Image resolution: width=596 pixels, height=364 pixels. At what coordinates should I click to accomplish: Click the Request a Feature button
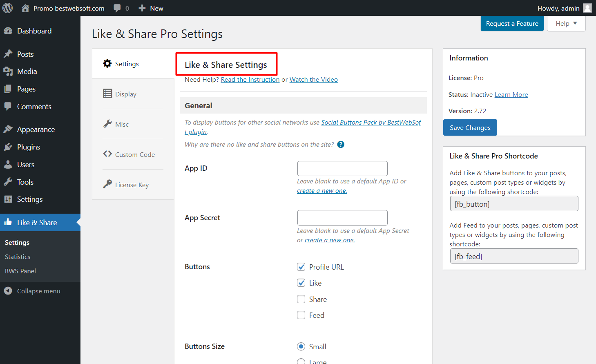click(512, 24)
